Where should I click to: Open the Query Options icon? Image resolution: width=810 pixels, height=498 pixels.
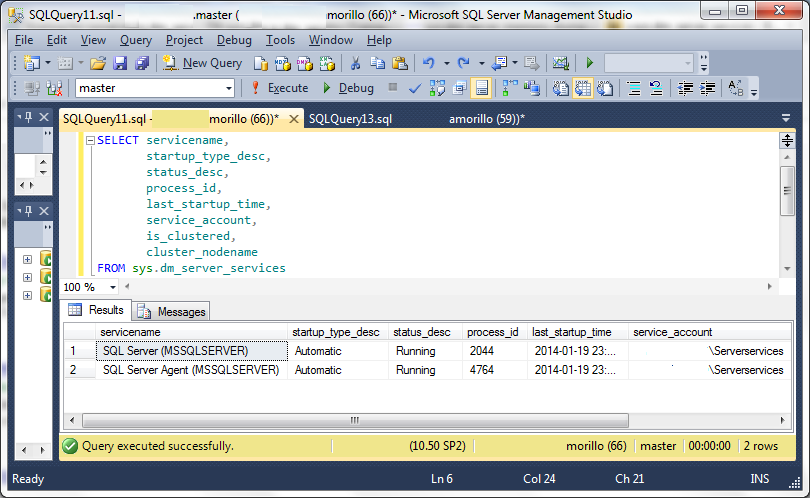tap(459, 88)
